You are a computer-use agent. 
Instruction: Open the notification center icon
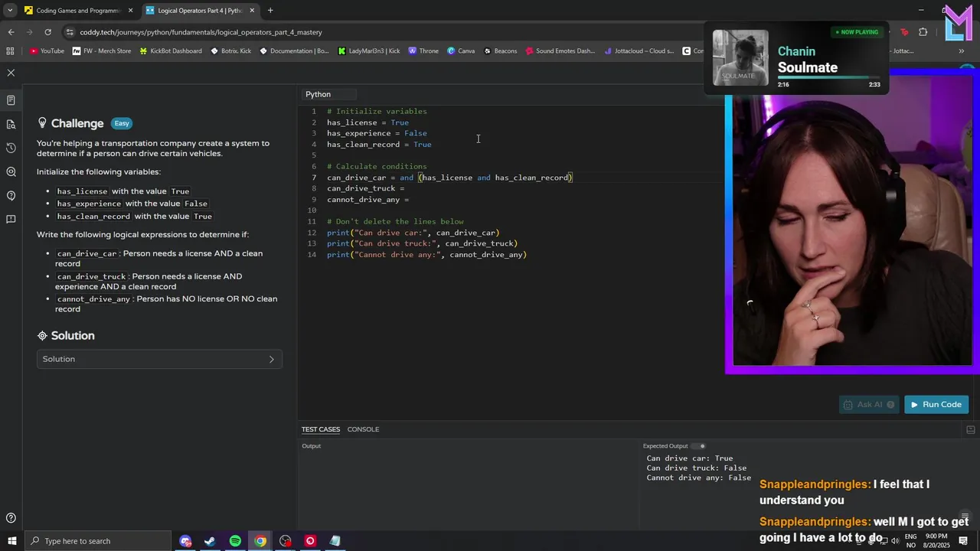click(965, 541)
